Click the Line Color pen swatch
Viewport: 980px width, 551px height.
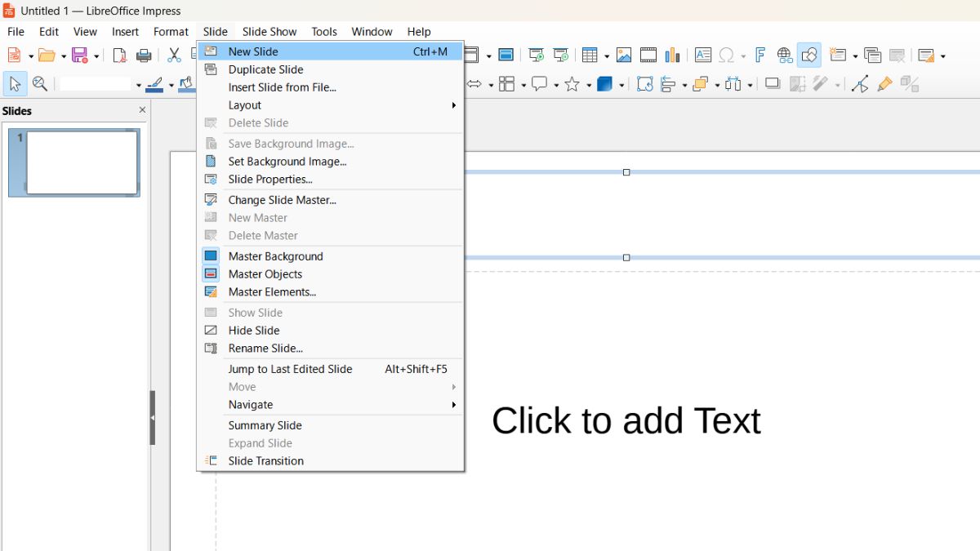coord(154,84)
